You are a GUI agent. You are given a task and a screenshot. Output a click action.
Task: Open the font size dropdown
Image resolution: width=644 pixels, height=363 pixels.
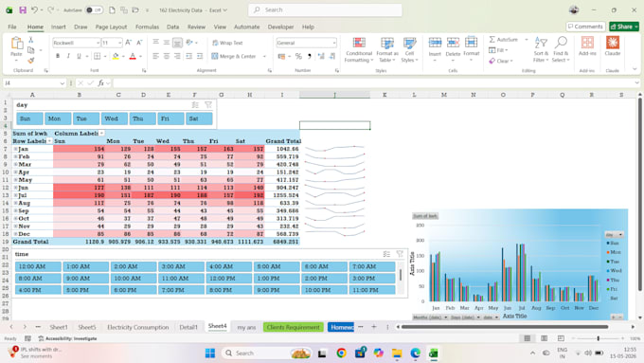119,43
